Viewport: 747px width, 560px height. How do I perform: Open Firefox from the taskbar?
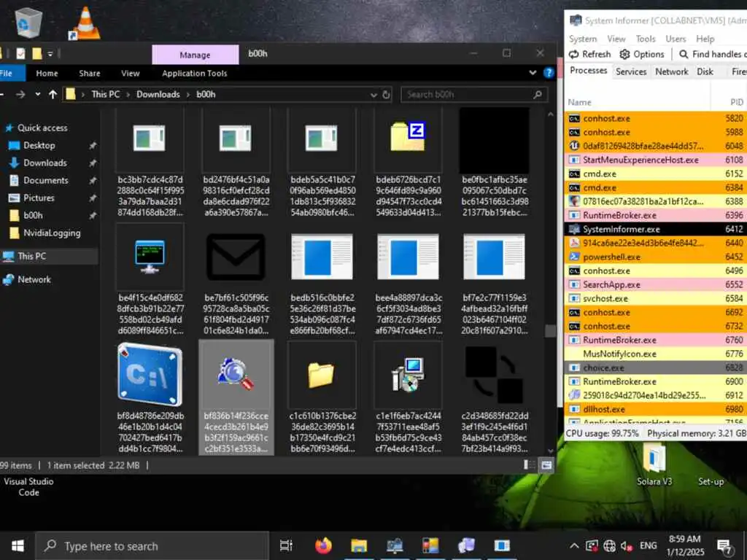323,545
